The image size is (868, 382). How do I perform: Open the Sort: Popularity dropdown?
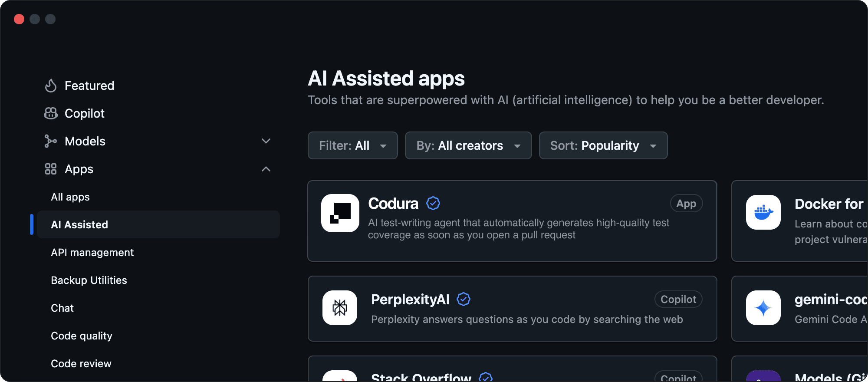click(603, 145)
